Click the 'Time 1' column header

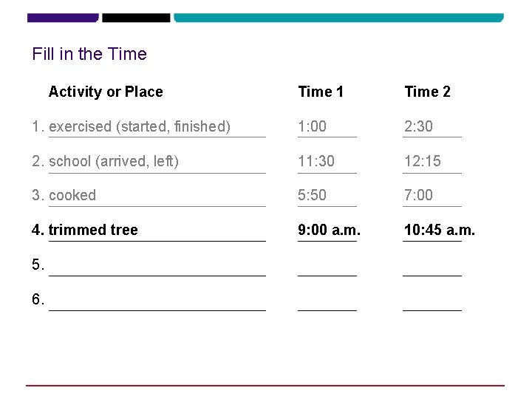(321, 92)
